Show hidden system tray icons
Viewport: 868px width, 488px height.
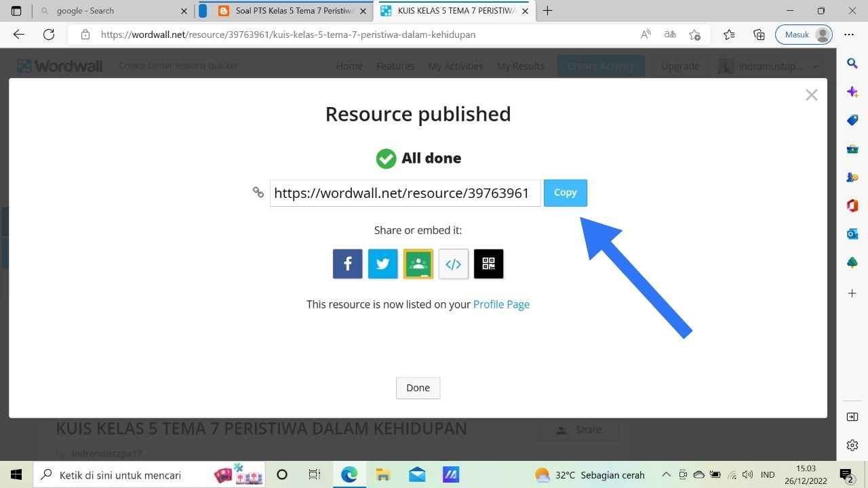coord(666,474)
